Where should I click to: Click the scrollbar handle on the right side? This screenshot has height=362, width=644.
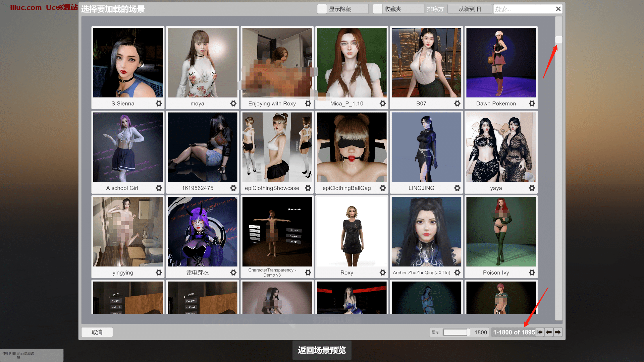(559, 39)
